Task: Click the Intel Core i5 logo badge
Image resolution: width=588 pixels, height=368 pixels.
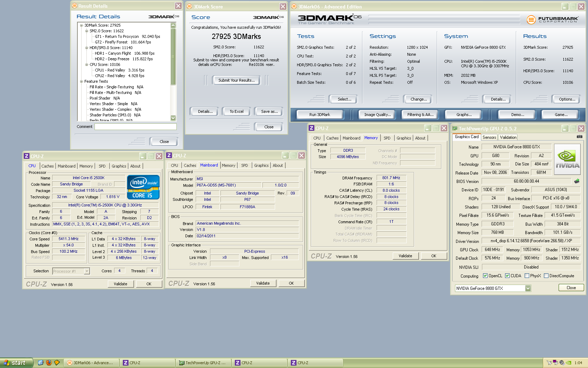Action: (143, 187)
